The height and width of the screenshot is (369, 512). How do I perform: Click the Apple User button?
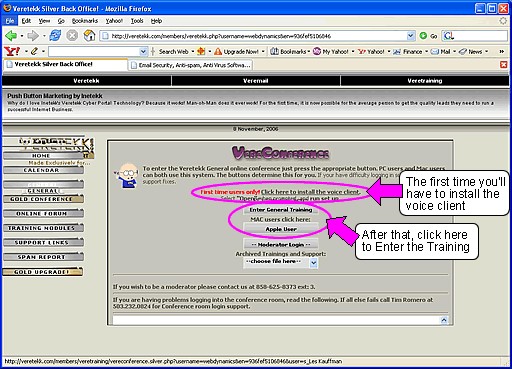[x=281, y=229]
